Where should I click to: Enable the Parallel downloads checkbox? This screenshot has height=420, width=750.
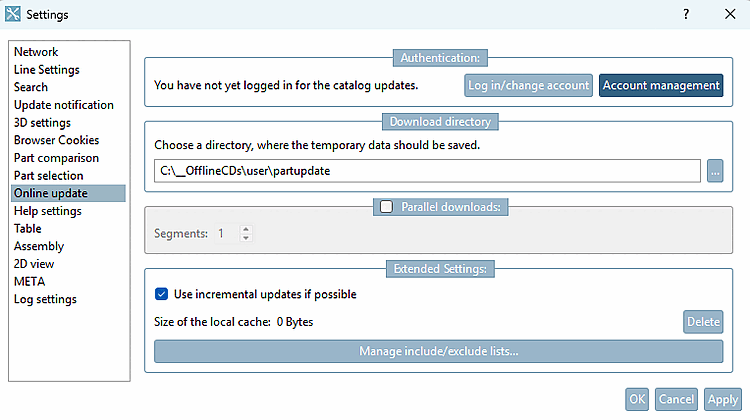pos(386,207)
